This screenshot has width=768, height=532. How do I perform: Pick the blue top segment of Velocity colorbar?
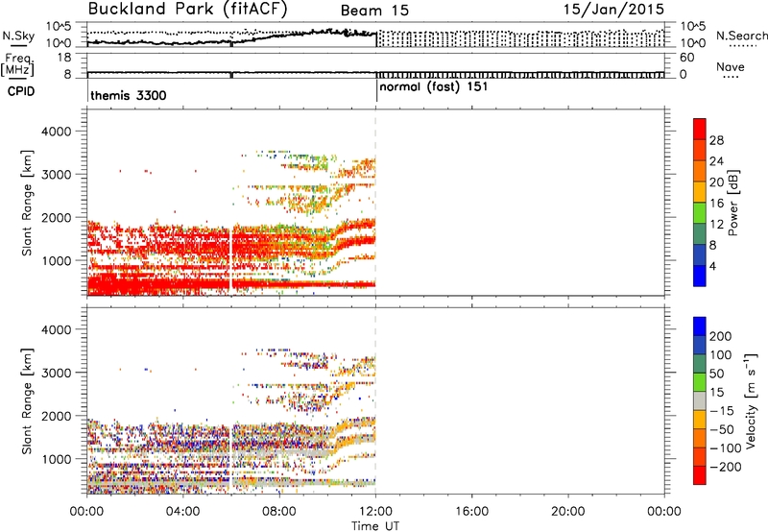[700, 326]
